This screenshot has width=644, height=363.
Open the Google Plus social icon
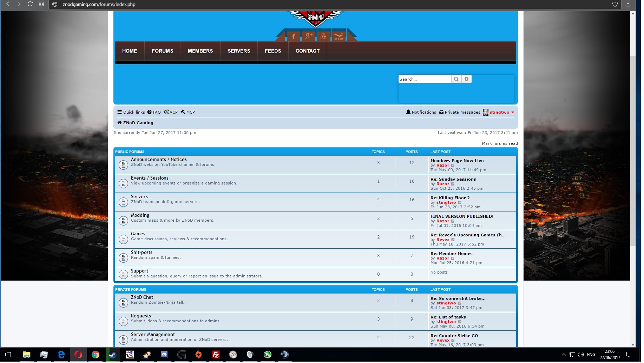coord(308,36)
